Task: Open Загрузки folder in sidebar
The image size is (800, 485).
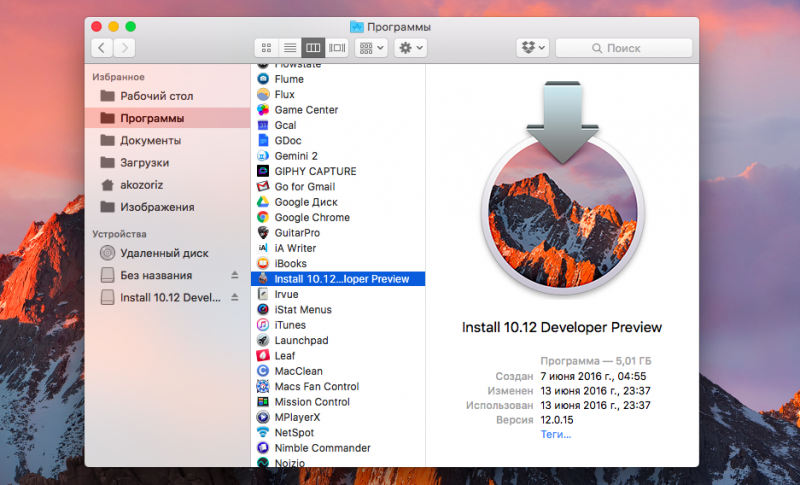Action: pos(144,162)
